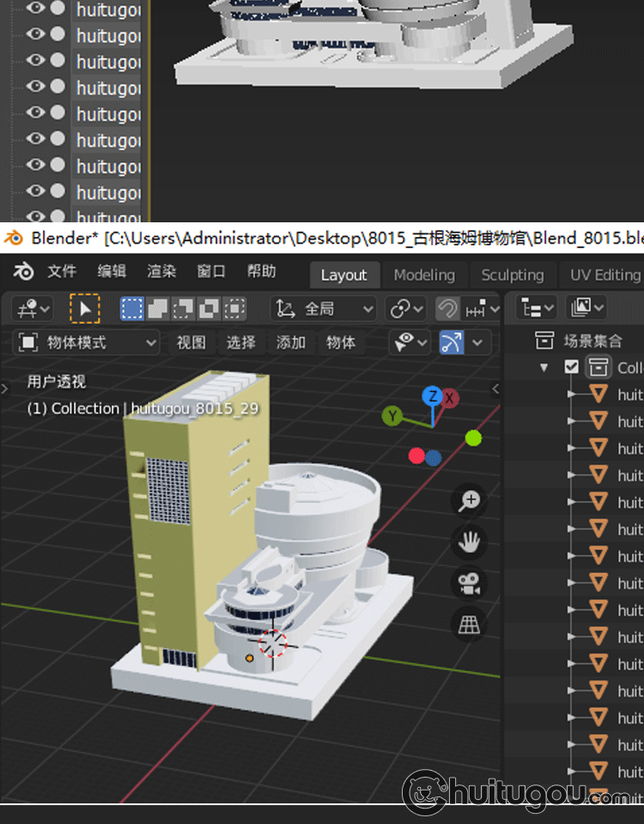Screen dimensions: 644x824
Task: Collapse the Collection tree with triangle
Action: pos(544,367)
